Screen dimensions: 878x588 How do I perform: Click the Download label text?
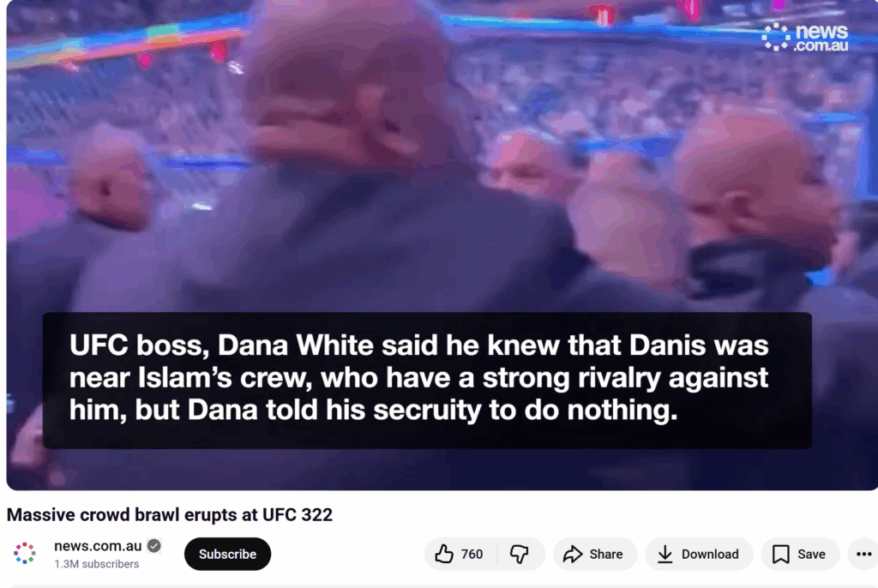(710, 554)
